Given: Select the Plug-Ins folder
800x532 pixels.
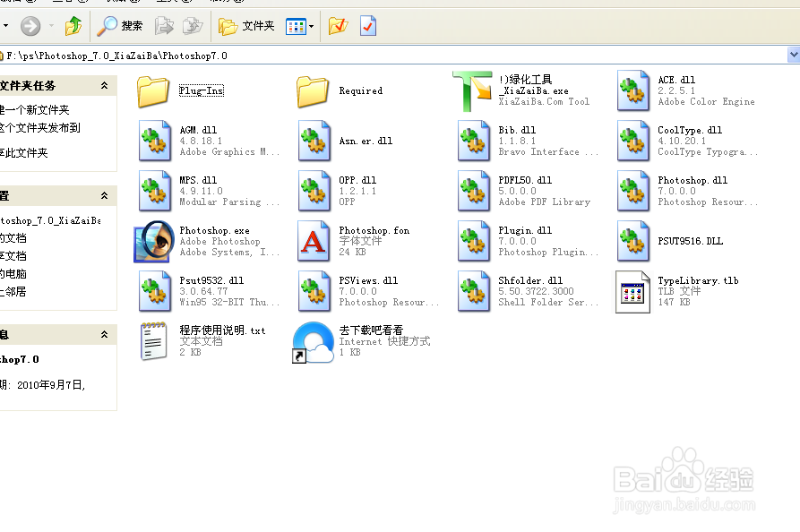Looking at the screenshot, I should point(153,92).
